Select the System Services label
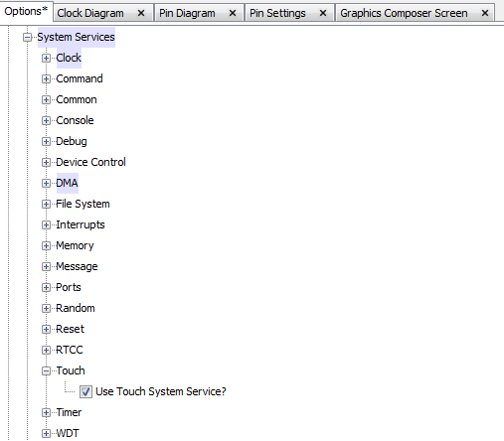The image size is (504, 441). (x=77, y=37)
